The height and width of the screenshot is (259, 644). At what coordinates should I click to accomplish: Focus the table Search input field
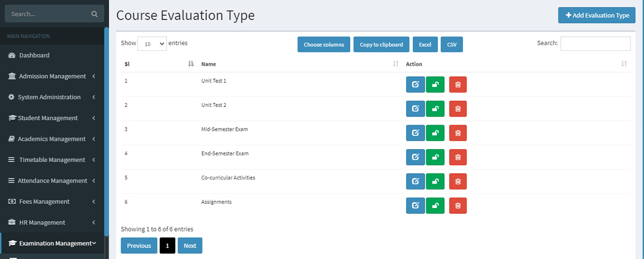tap(595, 44)
